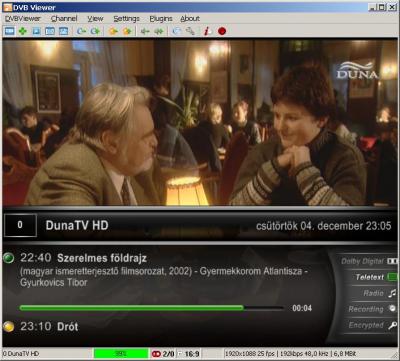The image size is (400, 361).
Task: Click the green circle beside 22:40 programme
Action: [8, 258]
